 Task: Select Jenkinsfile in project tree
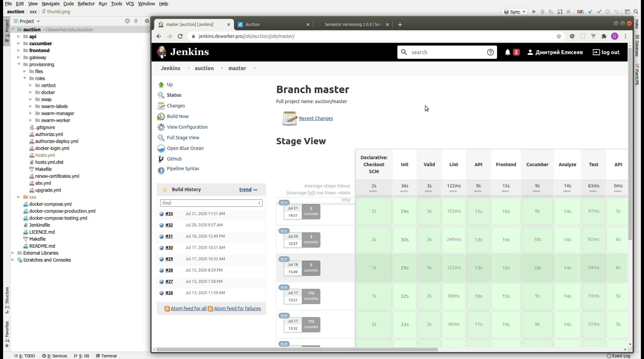point(40,225)
